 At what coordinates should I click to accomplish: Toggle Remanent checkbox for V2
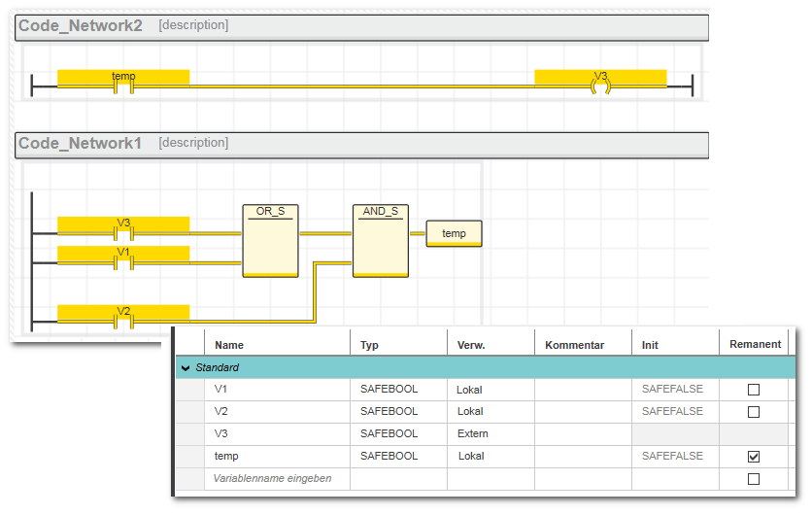[753, 412]
